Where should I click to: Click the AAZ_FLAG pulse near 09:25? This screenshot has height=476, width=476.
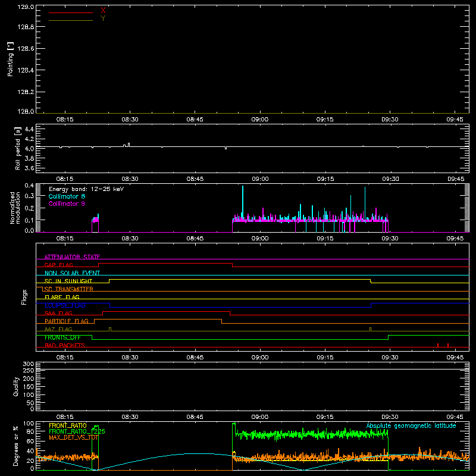coord(370,330)
